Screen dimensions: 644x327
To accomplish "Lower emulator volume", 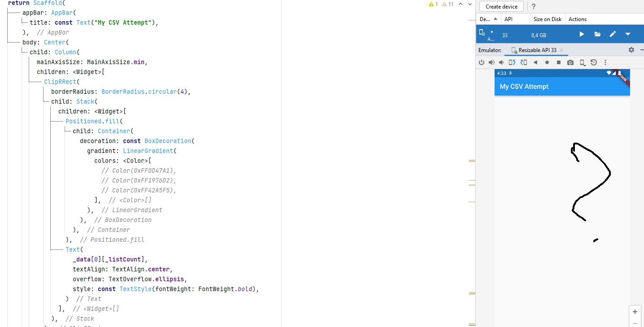I will coord(501,62).
